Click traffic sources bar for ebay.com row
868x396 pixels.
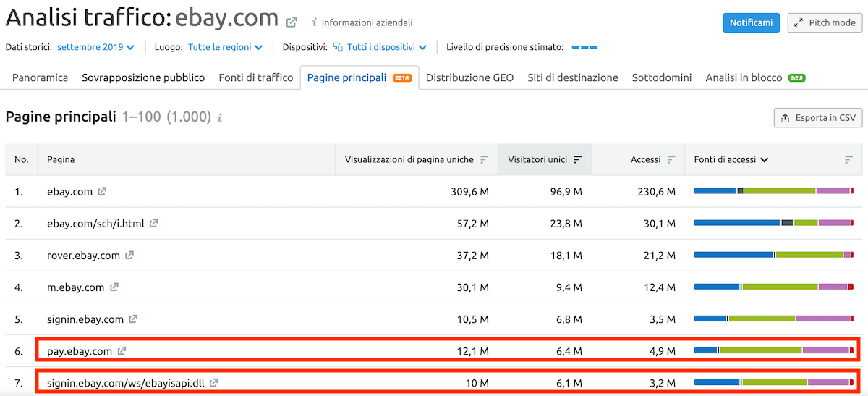pos(773,191)
